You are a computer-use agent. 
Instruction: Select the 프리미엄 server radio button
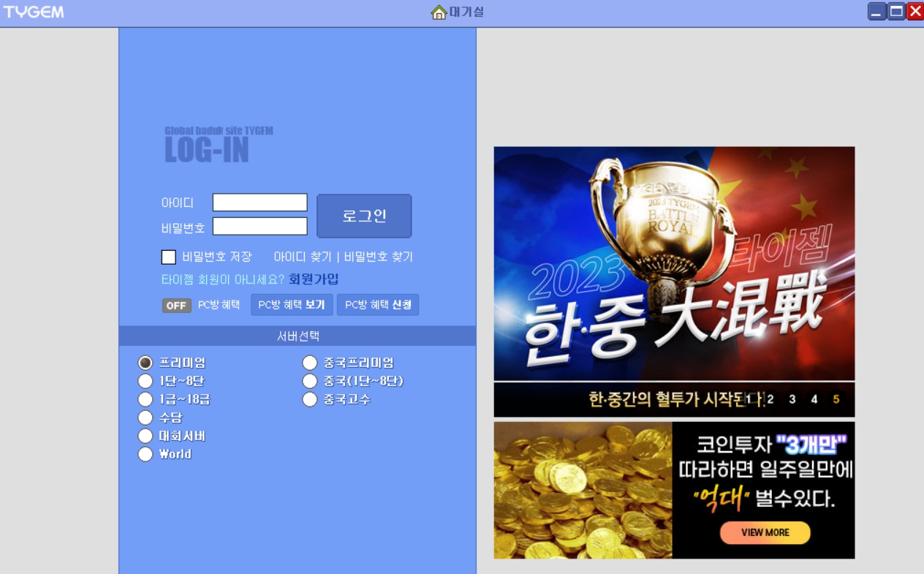(x=145, y=363)
